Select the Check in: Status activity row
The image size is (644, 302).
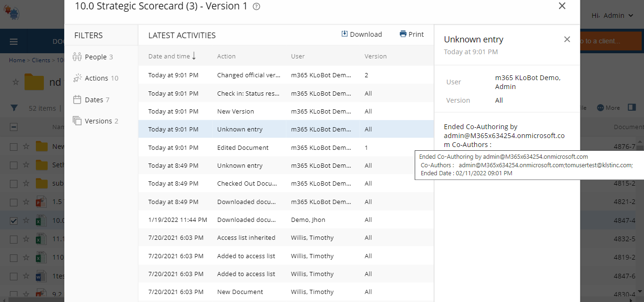(286, 93)
